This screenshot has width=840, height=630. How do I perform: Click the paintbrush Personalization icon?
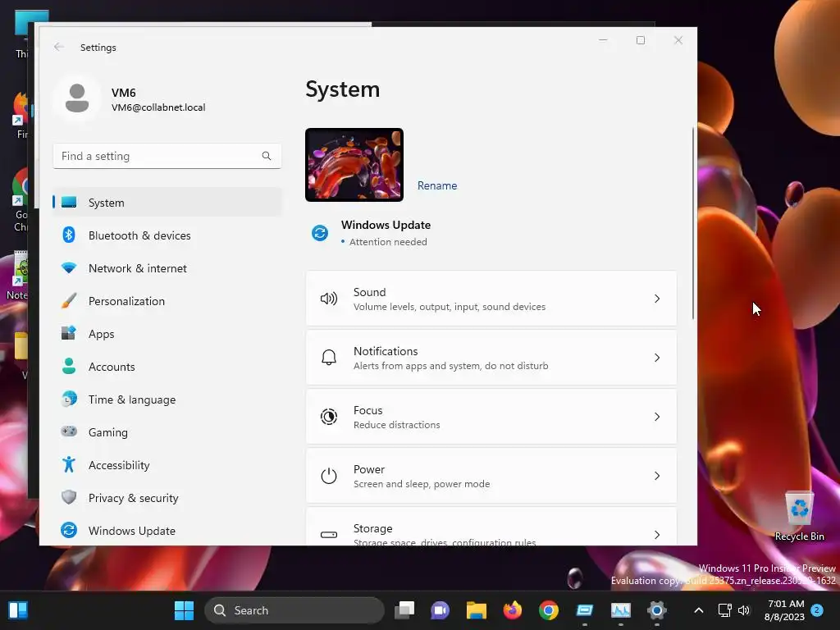[69, 300]
